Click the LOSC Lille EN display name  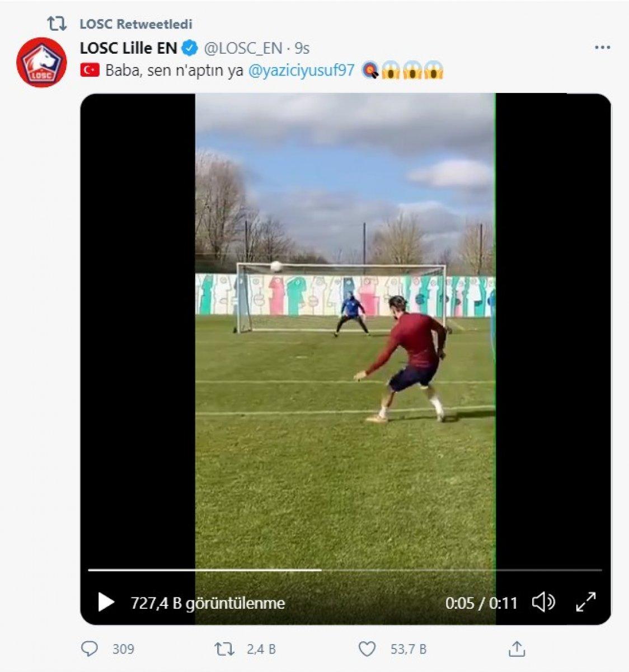(128, 48)
